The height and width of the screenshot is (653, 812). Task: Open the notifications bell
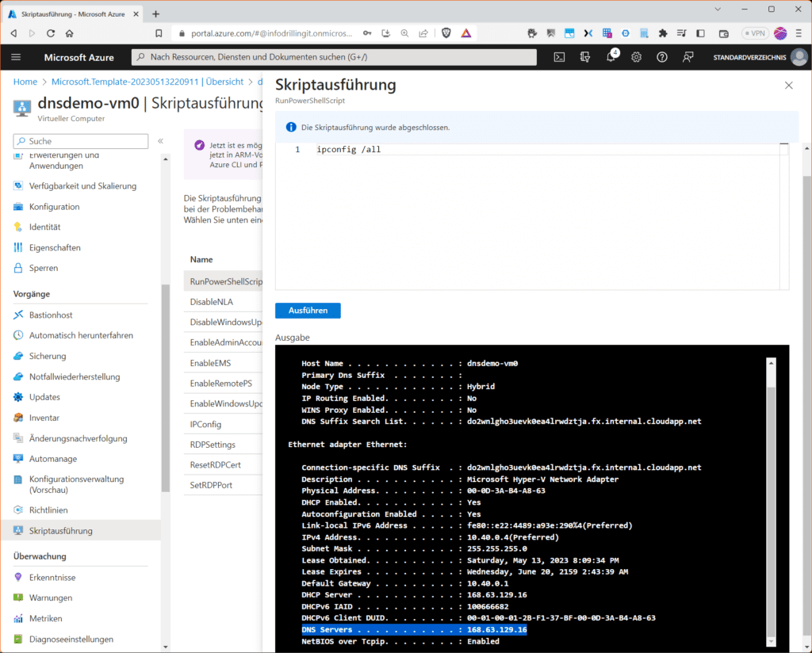(x=611, y=56)
